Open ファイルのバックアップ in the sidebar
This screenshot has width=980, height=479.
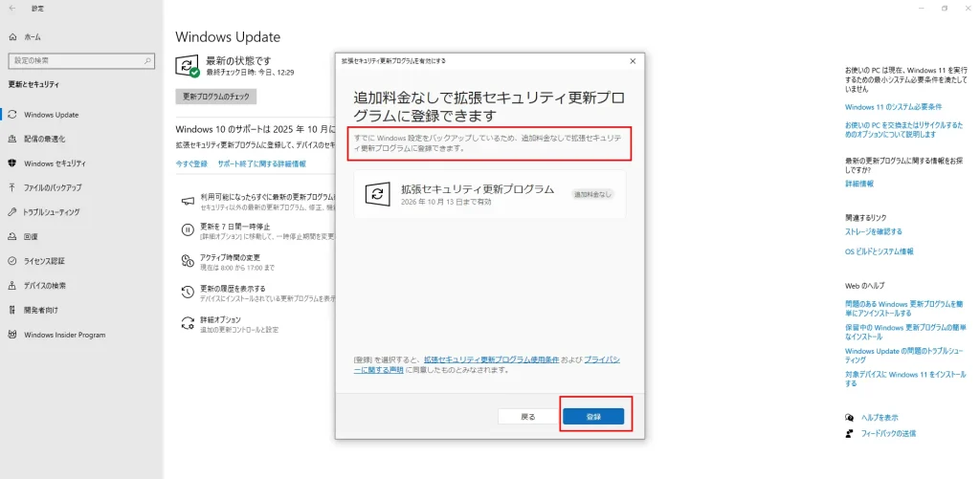(53, 187)
